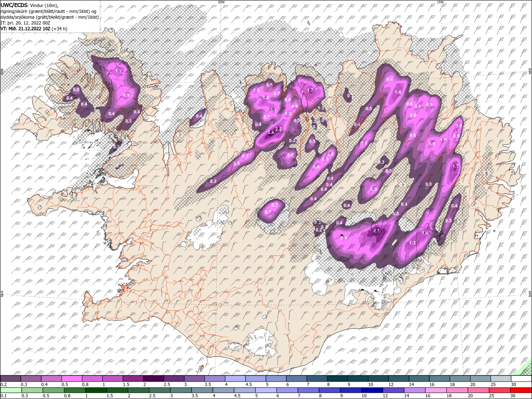The height and width of the screenshot is (399, 532).
Task: Click the crimson swatch labeled 25
Action: (x=500, y=390)
